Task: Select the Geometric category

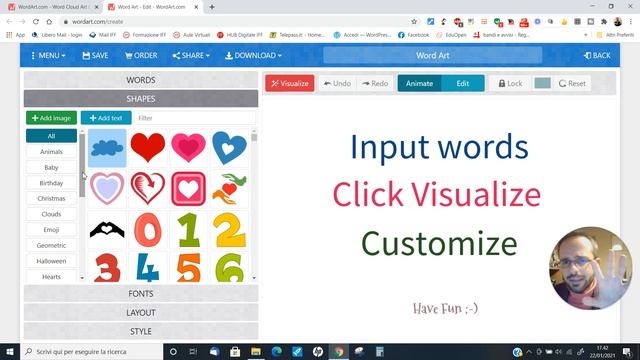Action: (51, 245)
